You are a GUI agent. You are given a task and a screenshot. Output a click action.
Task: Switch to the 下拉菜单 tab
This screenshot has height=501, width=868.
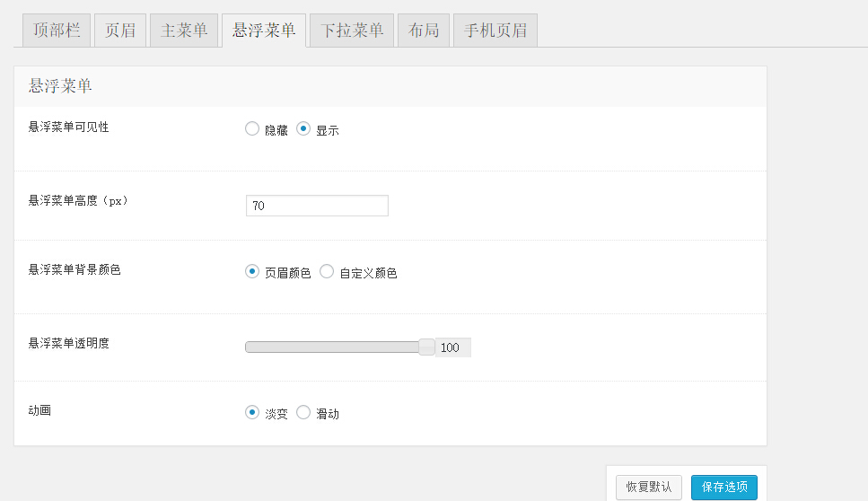click(x=352, y=31)
